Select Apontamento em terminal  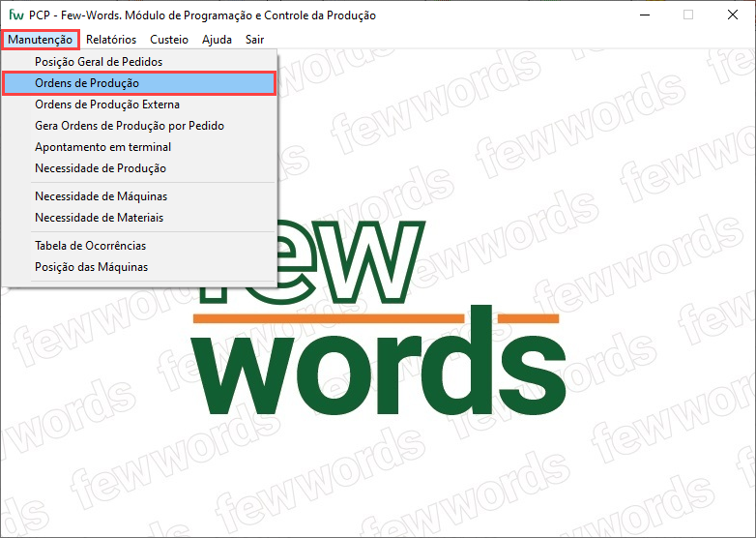[x=139, y=147]
